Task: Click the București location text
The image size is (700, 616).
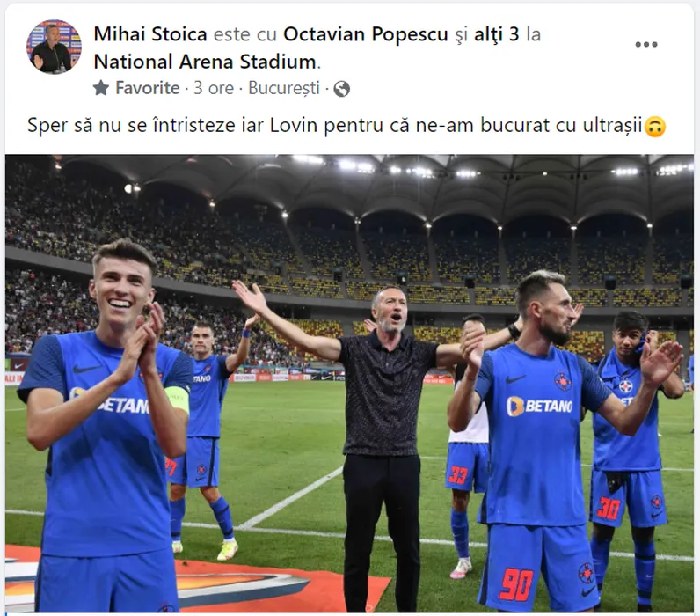Action: (284, 88)
